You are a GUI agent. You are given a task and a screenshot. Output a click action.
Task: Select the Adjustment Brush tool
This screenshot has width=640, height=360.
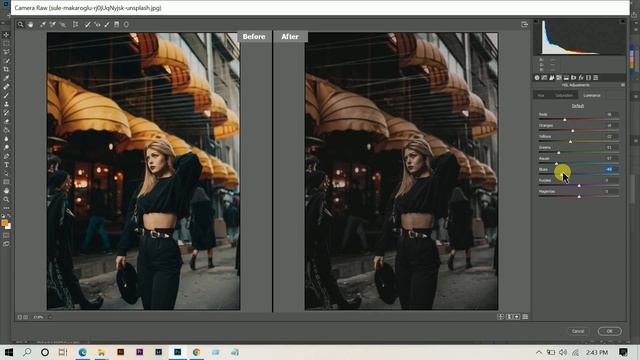107,24
